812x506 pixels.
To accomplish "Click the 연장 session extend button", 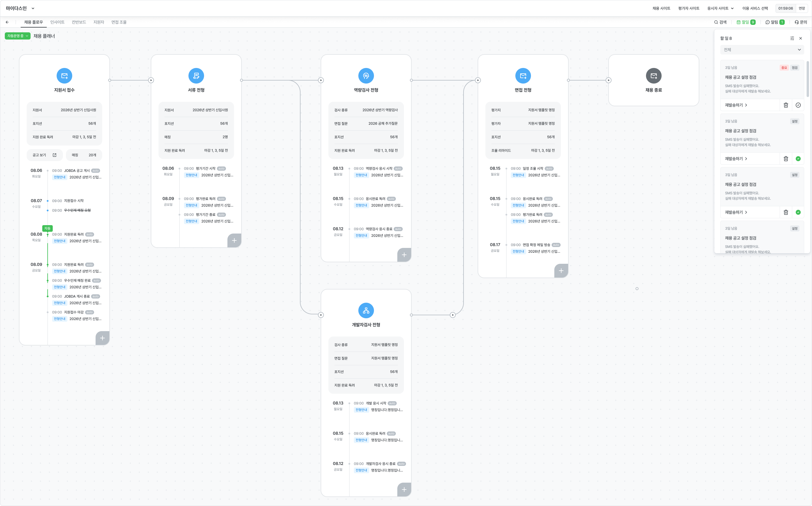I will tap(802, 8).
